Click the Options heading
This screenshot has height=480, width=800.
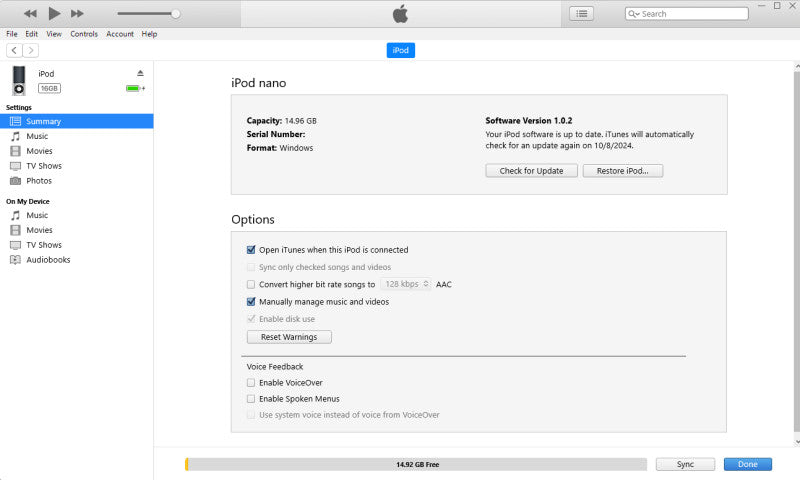click(253, 219)
